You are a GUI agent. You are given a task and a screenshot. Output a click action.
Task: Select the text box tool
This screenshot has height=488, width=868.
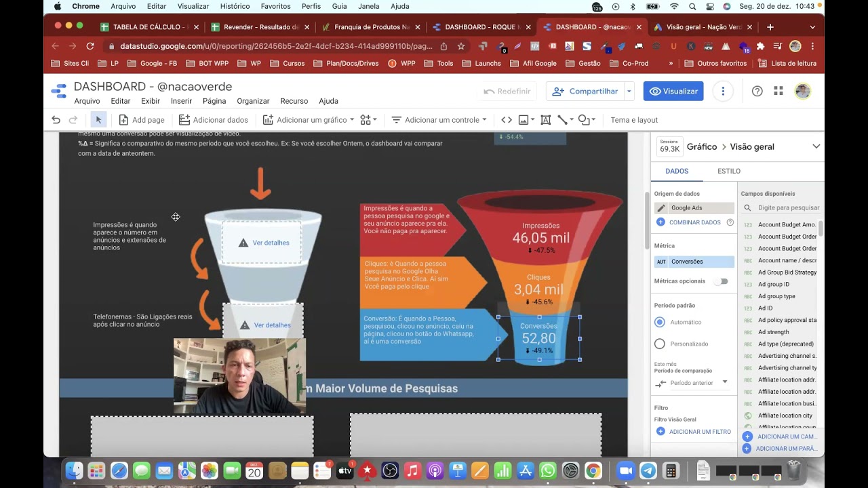click(546, 120)
